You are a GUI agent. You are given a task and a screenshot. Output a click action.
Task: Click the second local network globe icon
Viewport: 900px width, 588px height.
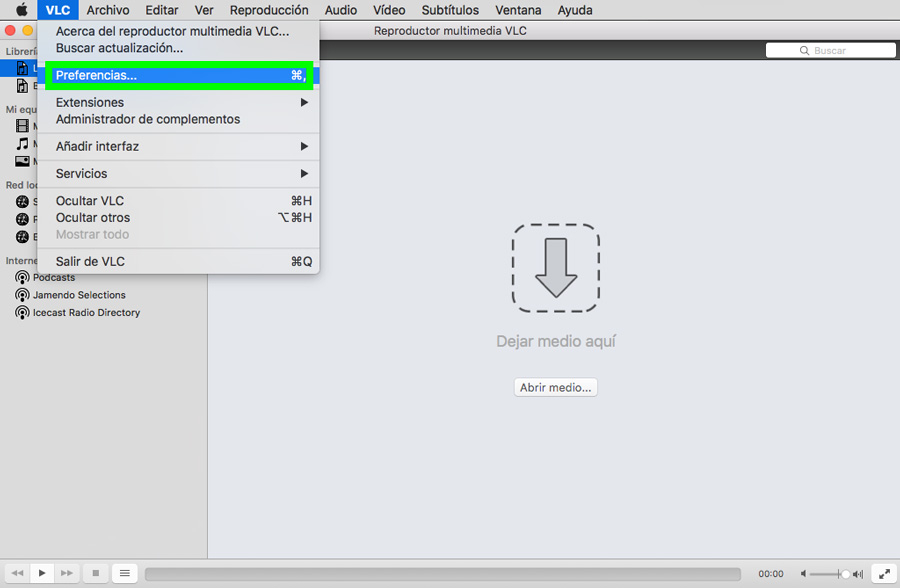22,219
